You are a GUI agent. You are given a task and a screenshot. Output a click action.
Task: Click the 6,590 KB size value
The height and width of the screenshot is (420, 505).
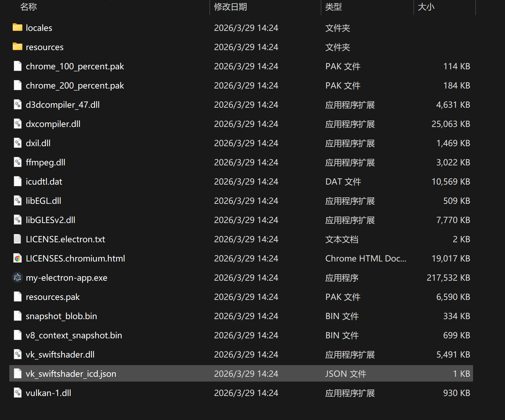pos(453,297)
